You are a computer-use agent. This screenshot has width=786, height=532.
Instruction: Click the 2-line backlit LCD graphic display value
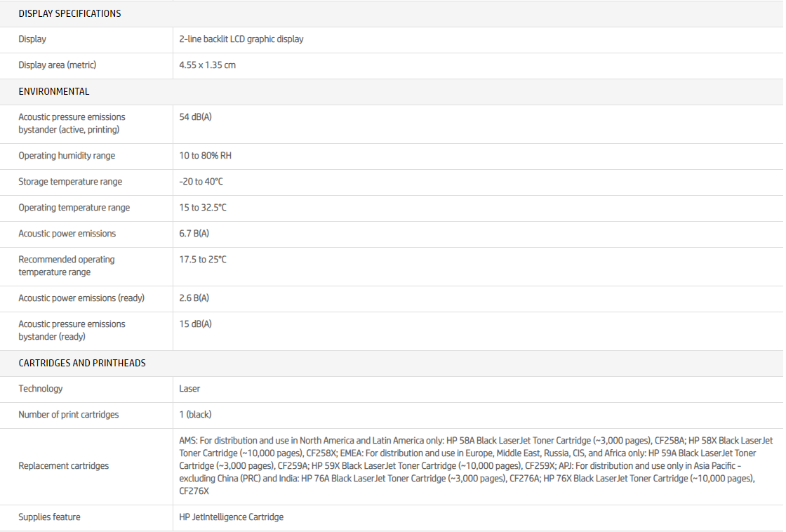click(241, 39)
